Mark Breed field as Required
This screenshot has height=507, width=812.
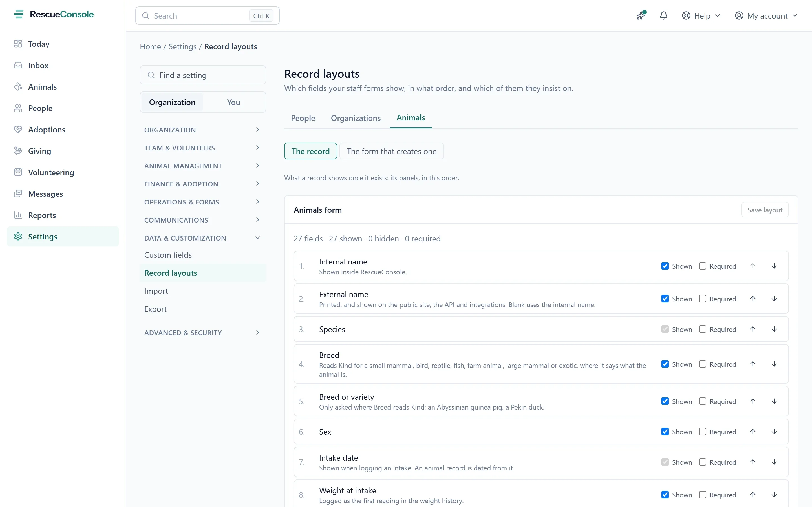(x=702, y=364)
